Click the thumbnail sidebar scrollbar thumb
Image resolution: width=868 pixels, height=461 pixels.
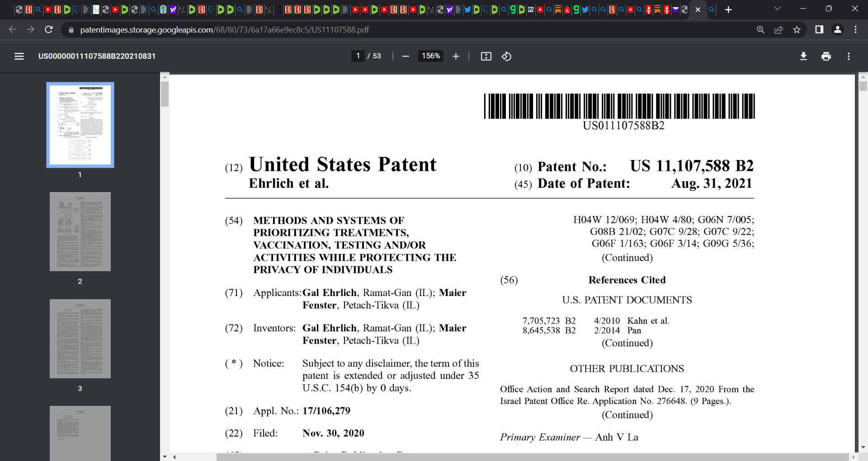point(165,94)
